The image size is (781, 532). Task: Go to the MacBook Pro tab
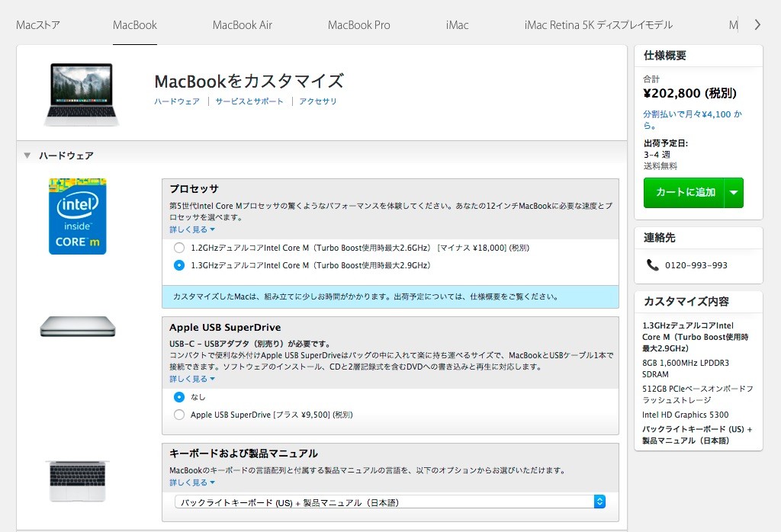tap(358, 25)
